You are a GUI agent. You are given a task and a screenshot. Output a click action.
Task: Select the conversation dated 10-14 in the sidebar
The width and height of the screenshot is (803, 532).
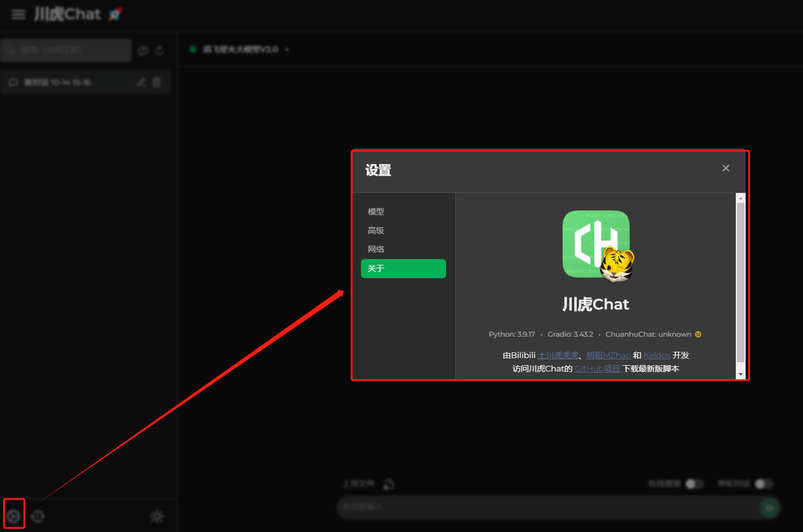85,82
